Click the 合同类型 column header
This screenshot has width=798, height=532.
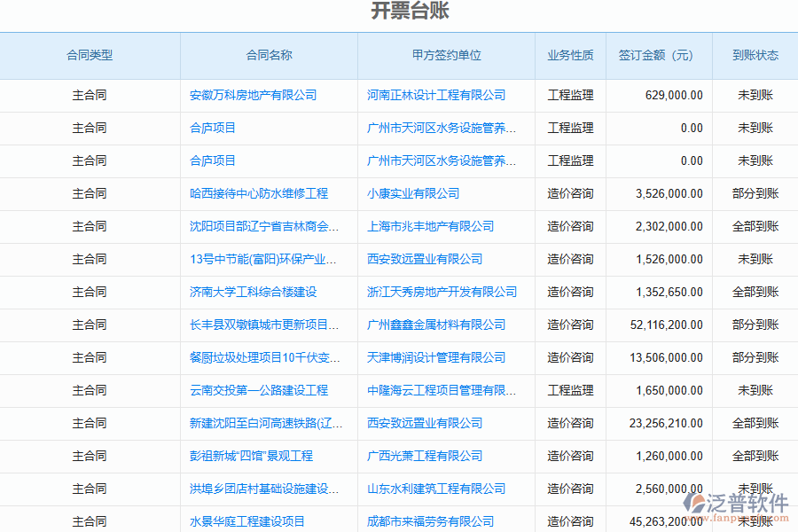[91, 55]
